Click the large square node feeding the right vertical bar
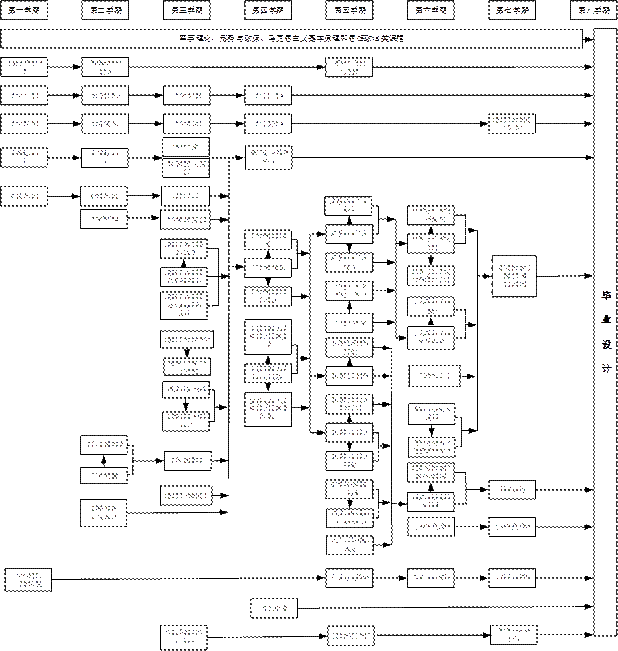The height and width of the screenshot is (651, 618). (x=513, y=275)
